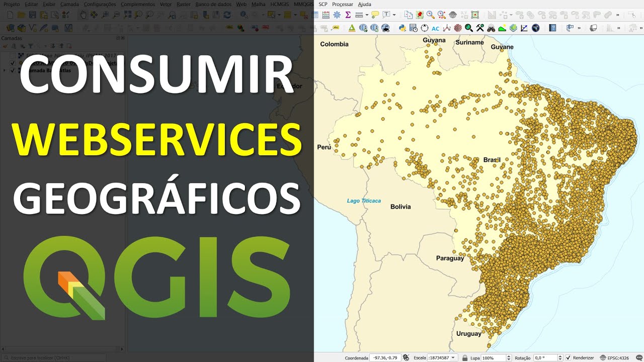This screenshot has width=644, height=362.
Task: Click the red virus-shaped plugin icon
Action: click(x=458, y=28)
